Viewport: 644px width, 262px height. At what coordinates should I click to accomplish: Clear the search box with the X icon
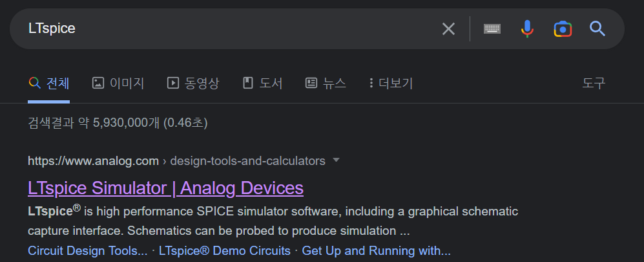point(448,29)
